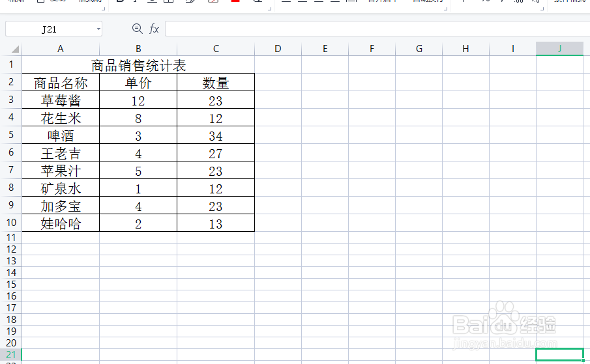Select highlighted column J header

(559, 49)
